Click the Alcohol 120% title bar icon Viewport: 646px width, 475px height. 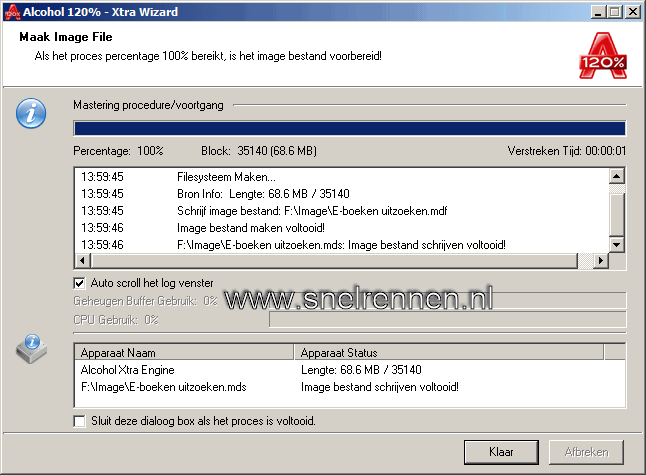click(12, 12)
